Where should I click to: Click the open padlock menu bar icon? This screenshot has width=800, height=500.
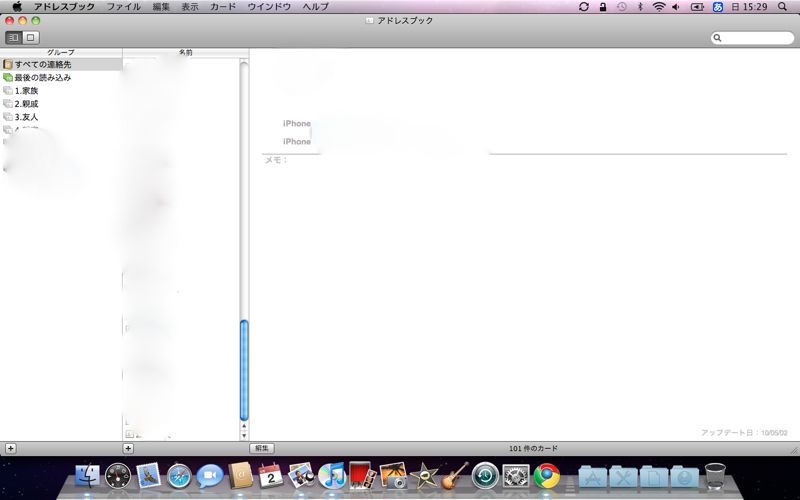click(x=603, y=7)
